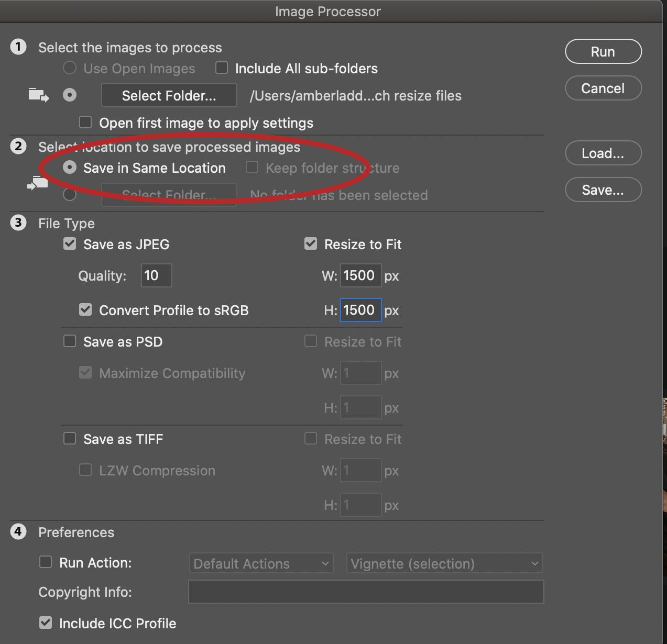Click the destination folder icon in section 2
Image resolution: width=667 pixels, height=644 pixels.
pos(38,184)
